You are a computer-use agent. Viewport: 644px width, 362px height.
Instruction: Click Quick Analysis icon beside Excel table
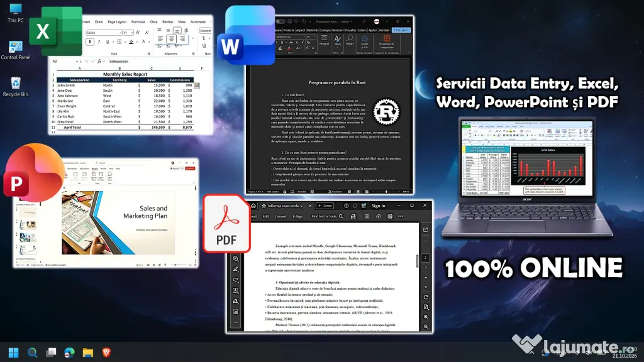tap(197, 85)
